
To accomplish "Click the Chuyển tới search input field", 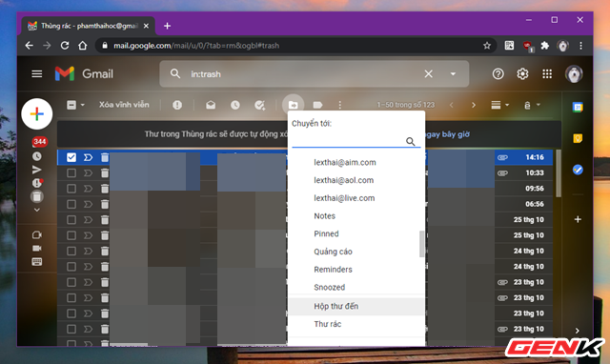I will click(x=349, y=141).
